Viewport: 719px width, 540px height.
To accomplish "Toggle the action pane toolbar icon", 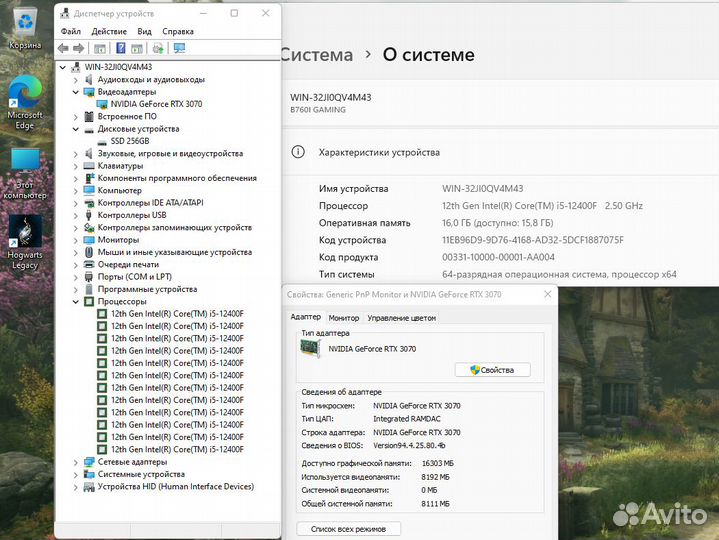I will (x=137, y=48).
